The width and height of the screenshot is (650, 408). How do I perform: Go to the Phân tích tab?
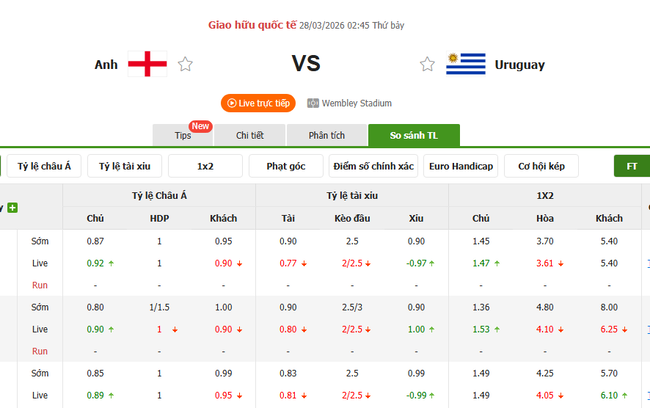(x=327, y=136)
